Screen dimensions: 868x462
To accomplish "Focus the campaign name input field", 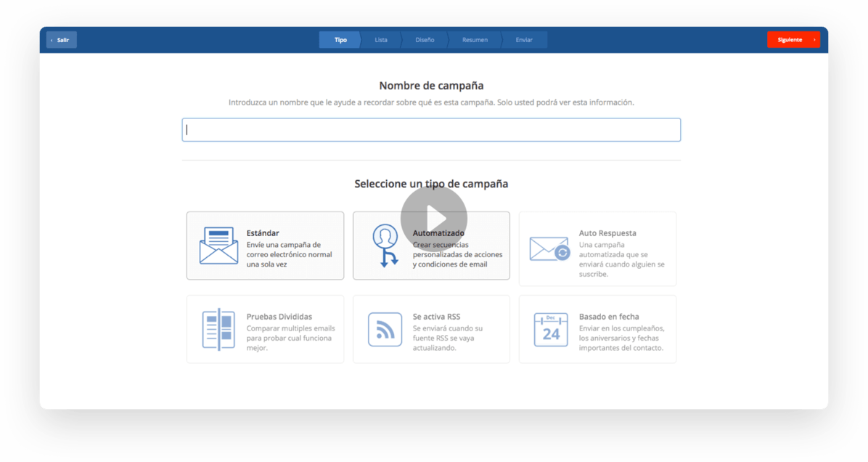I will tap(431, 130).
